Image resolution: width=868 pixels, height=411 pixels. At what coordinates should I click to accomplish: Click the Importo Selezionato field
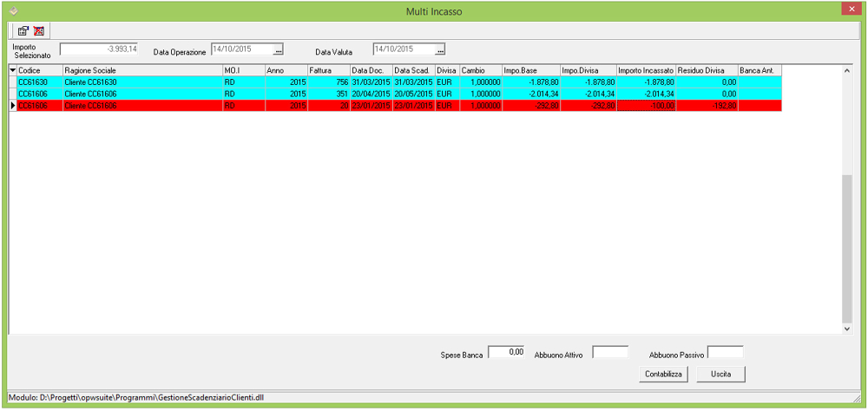click(99, 49)
